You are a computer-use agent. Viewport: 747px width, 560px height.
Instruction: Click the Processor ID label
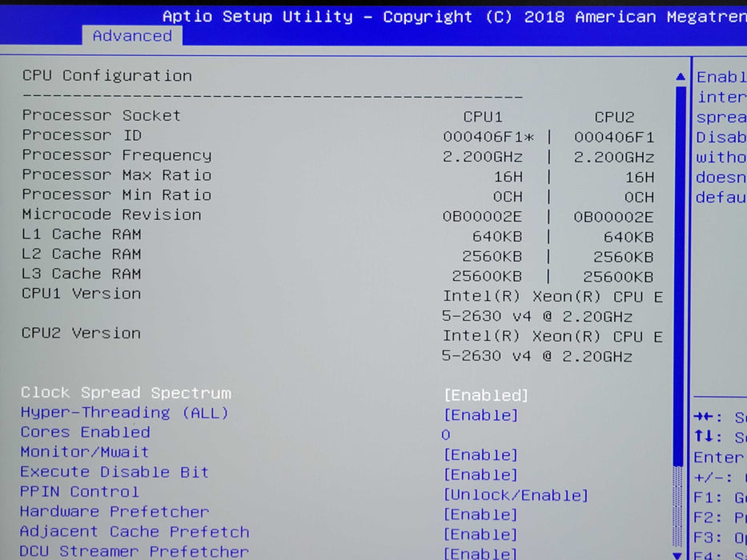(82, 135)
